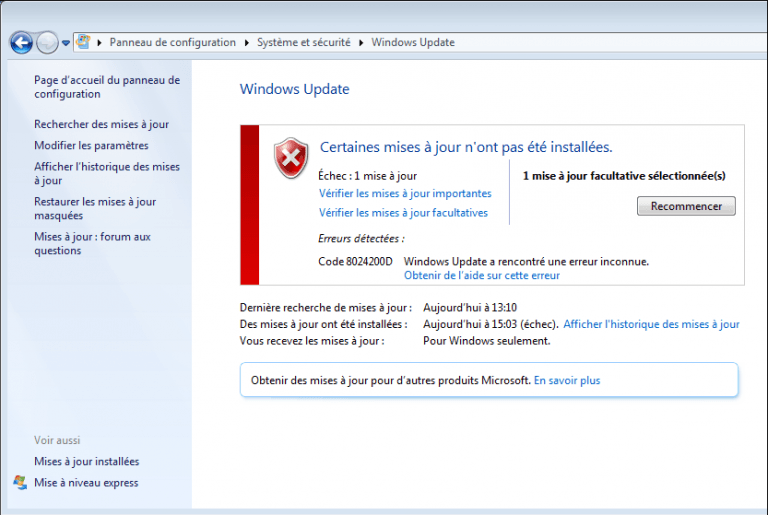The image size is (768, 515).
Task: Click the Recommencer button
Action: tap(686, 206)
